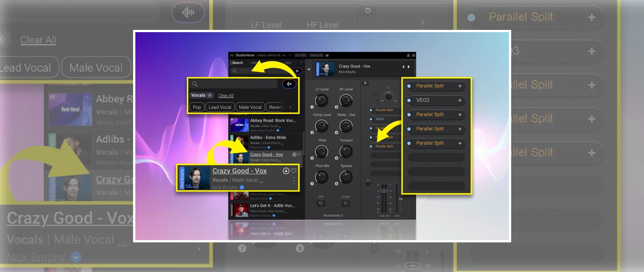This screenshot has width=644, height=272.
Task: Click the AI audio scan button in enlarged search box
Action: (289, 84)
